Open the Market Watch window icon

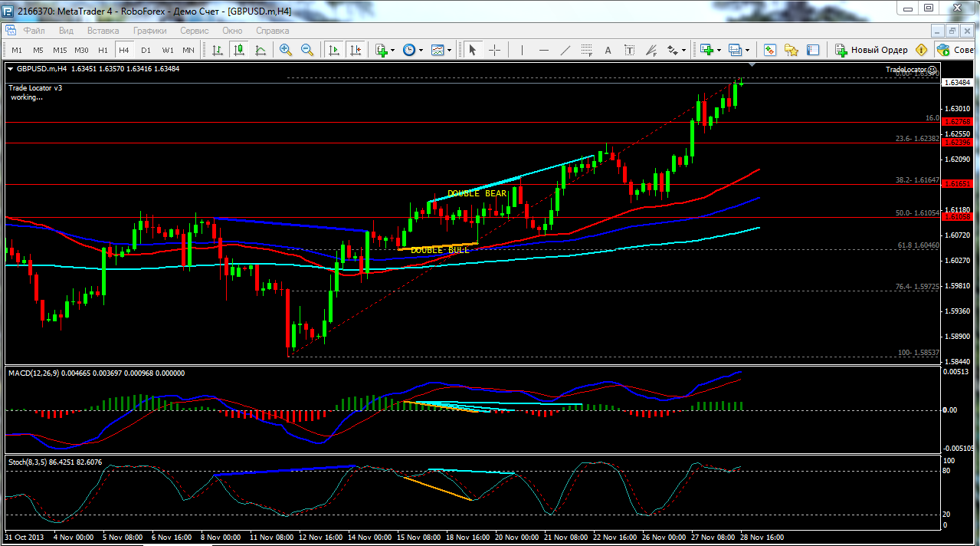770,50
